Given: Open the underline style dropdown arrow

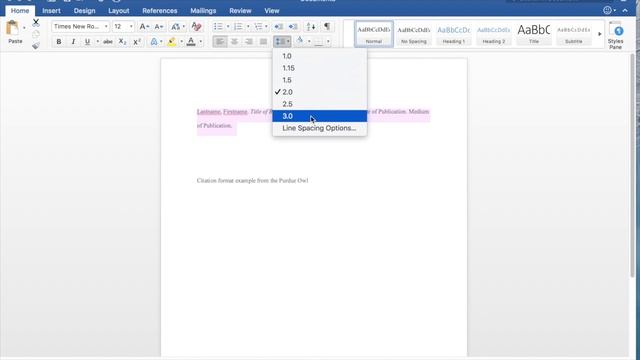Looking at the screenshot, I should coord(98,42).
